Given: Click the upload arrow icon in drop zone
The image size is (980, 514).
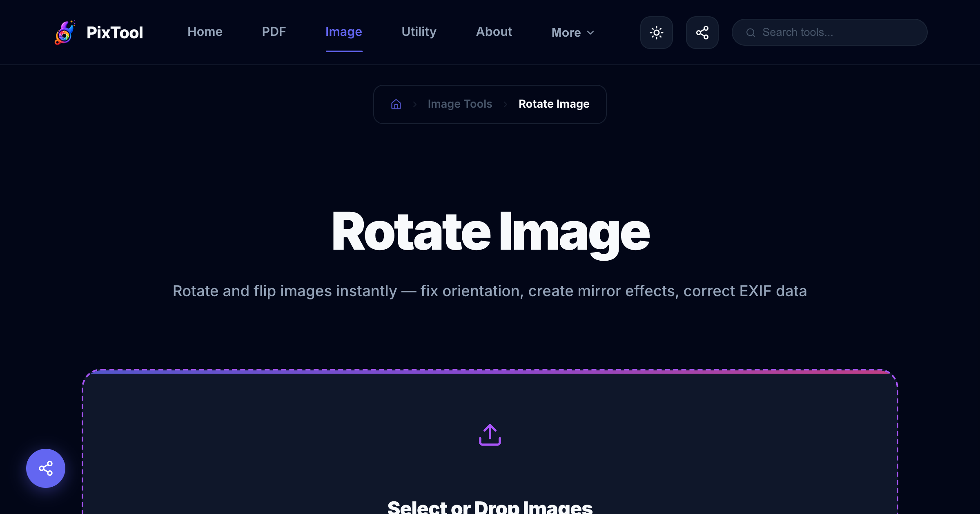Looking at the screenshot, I should 490,434.
